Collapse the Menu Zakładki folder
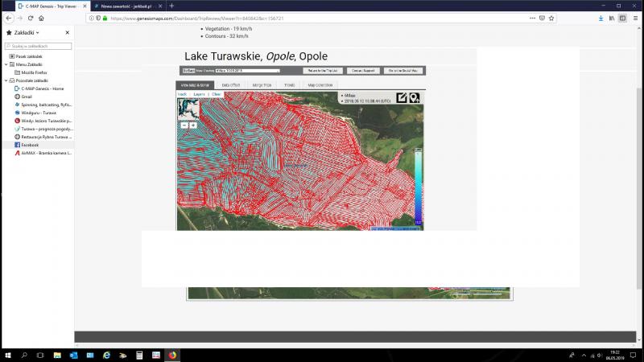 [x=6, y=64]
